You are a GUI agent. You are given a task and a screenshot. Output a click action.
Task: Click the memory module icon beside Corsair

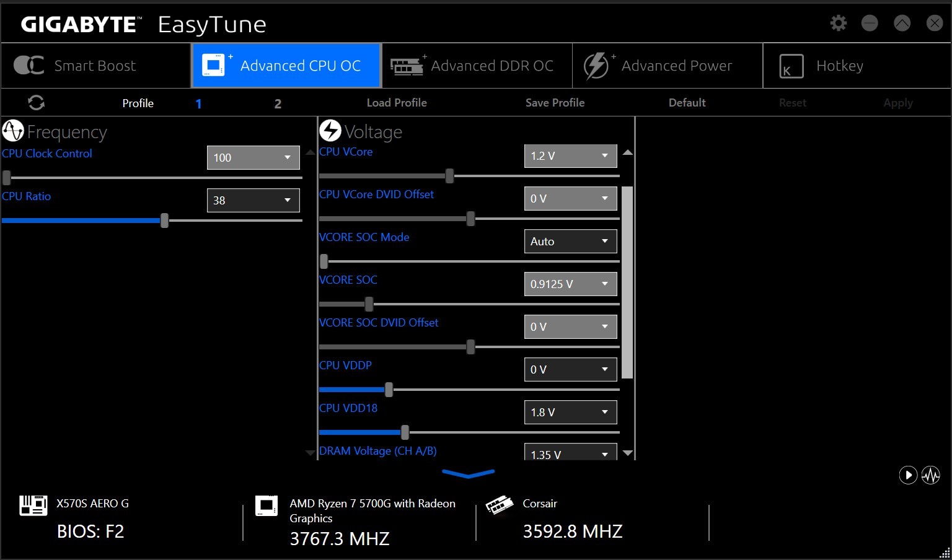(500, 505)
